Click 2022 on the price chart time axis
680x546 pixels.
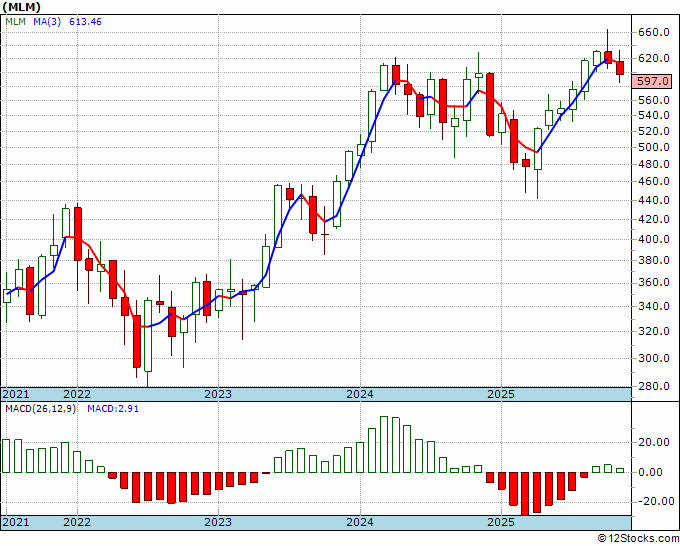coord(76,394)
